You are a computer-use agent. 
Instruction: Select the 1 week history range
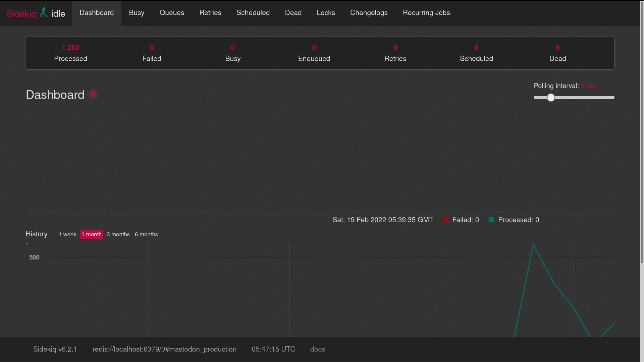(x=67, y=234)
